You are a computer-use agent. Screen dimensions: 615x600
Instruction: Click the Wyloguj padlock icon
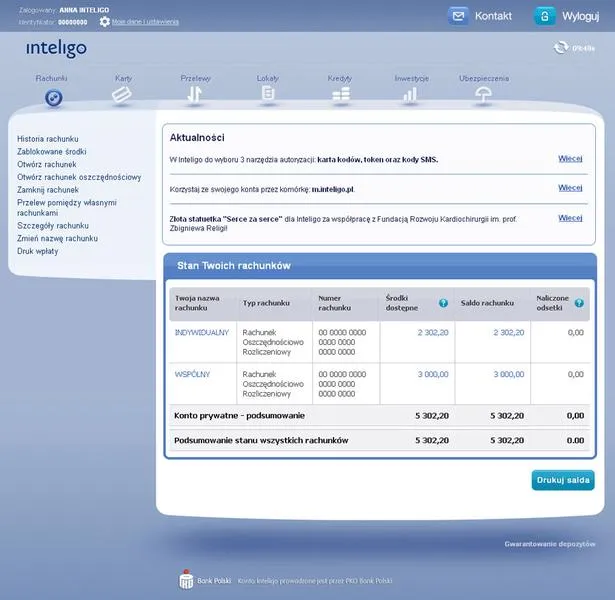click(x=544, y=16)
